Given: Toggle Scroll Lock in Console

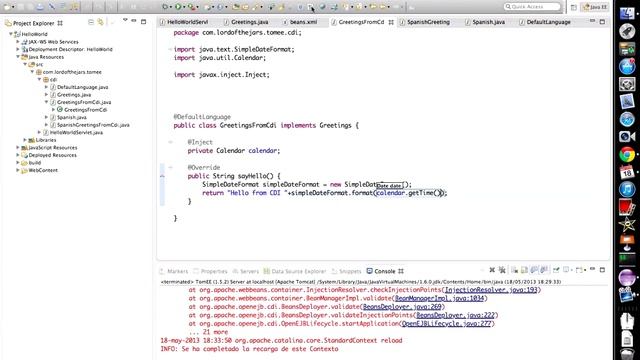Looking at the screenshot, I should (524, 270).
